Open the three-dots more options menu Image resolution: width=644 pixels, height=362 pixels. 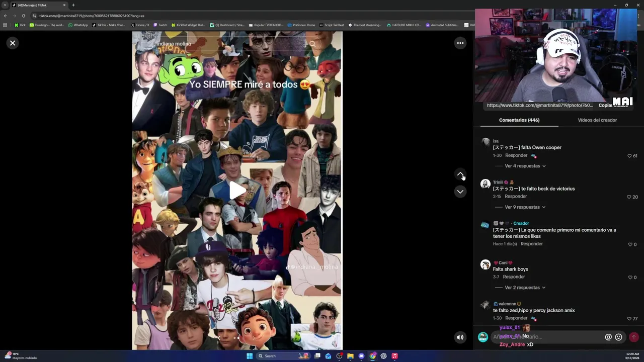tap(460, 43)
